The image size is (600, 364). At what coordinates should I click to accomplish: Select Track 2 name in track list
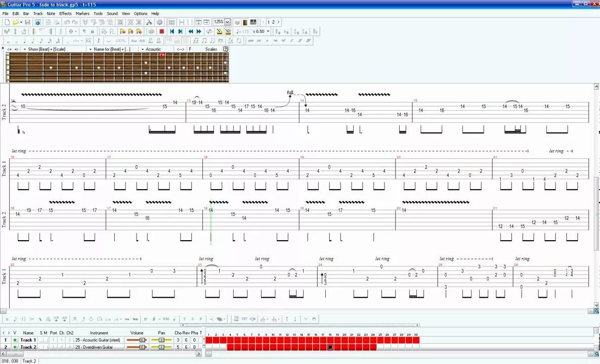[28, 347]
